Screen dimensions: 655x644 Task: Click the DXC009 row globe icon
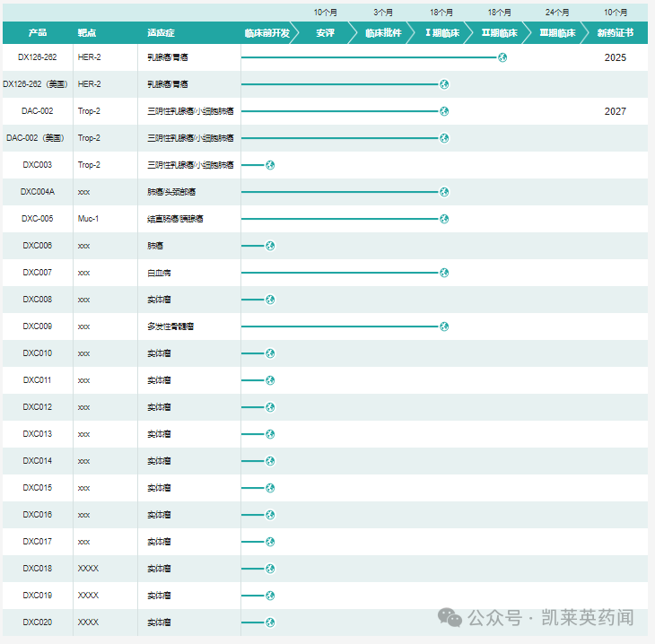coord(444,326)
